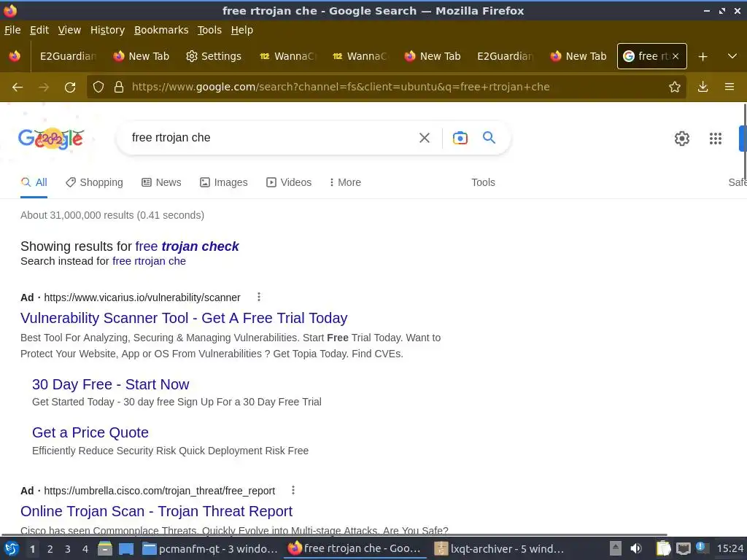The height and width of the screenshot is (560, 747).
Task: Open the File menu
Action: (x=12, y=30)
